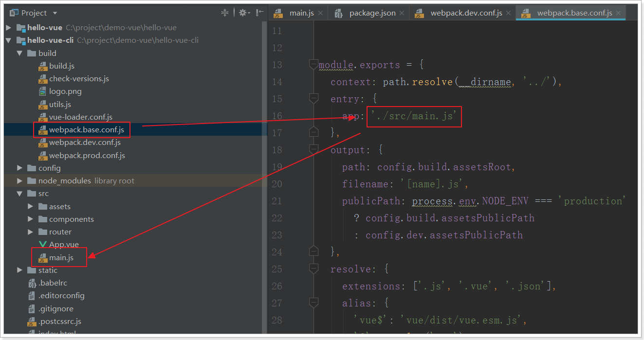This screenshot has width=644, height=340.
Task: Click the hello-vue project path text
Action: point(121,28)
